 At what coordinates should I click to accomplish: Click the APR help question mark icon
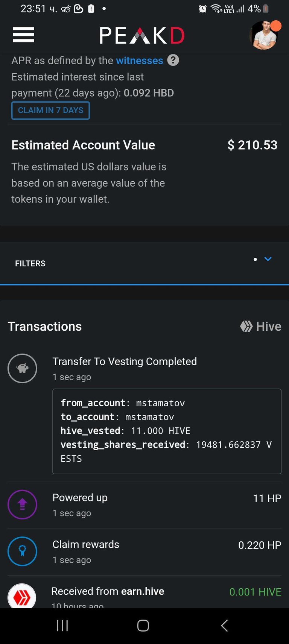[x=173, y=60]
